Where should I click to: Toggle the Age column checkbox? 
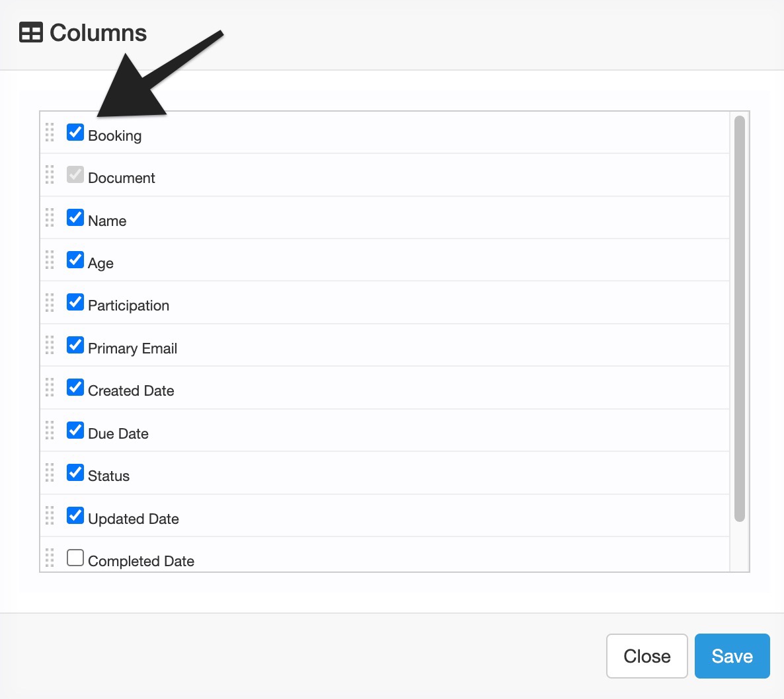pos(75,260)
